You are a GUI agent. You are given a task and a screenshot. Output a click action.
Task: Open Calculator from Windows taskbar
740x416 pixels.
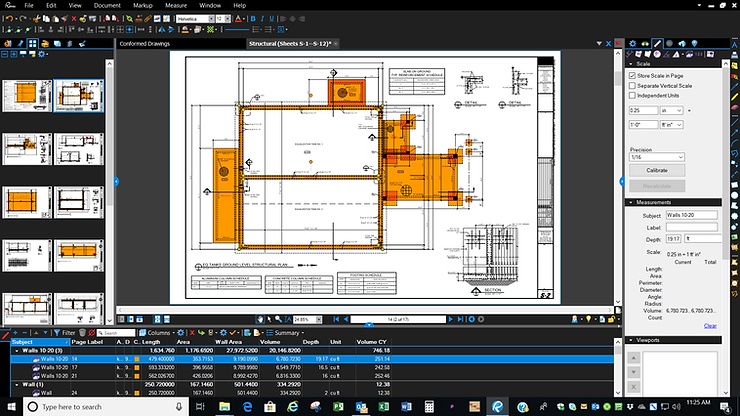pyautogui.click(x=429, y=407)
